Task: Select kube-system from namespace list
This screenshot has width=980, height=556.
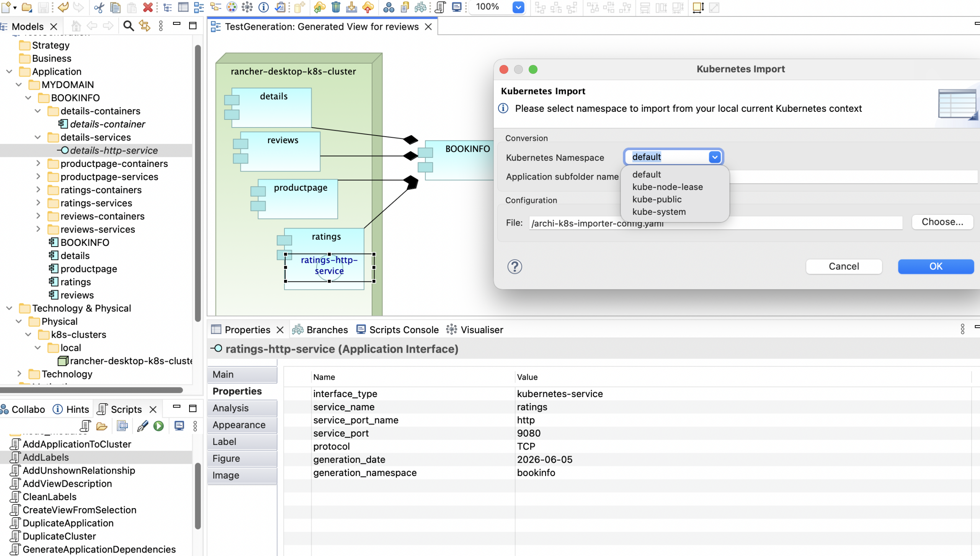Action: coord(659,212)
